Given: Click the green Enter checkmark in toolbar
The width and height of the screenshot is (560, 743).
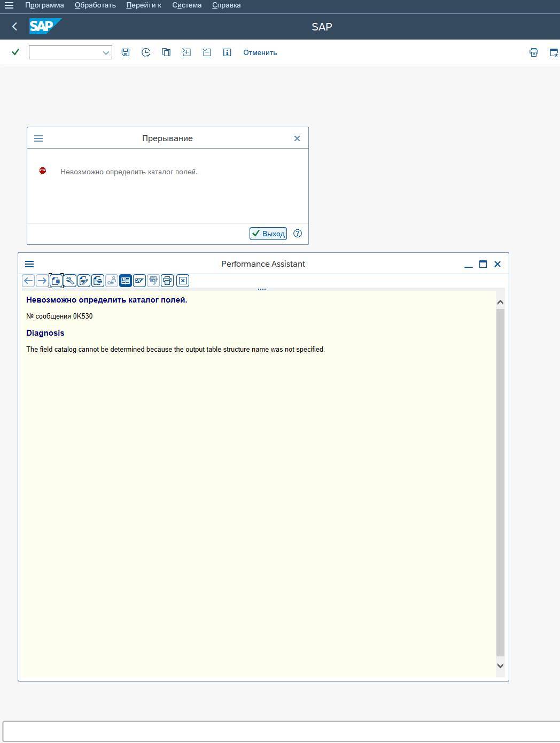Looking at the screenshot, I should pos(15,52).
